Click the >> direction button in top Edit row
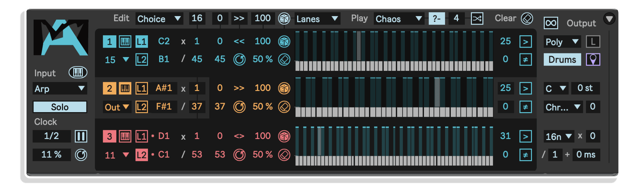The width and height of the screenshot is (644, 185). click(x=239, y=18)
